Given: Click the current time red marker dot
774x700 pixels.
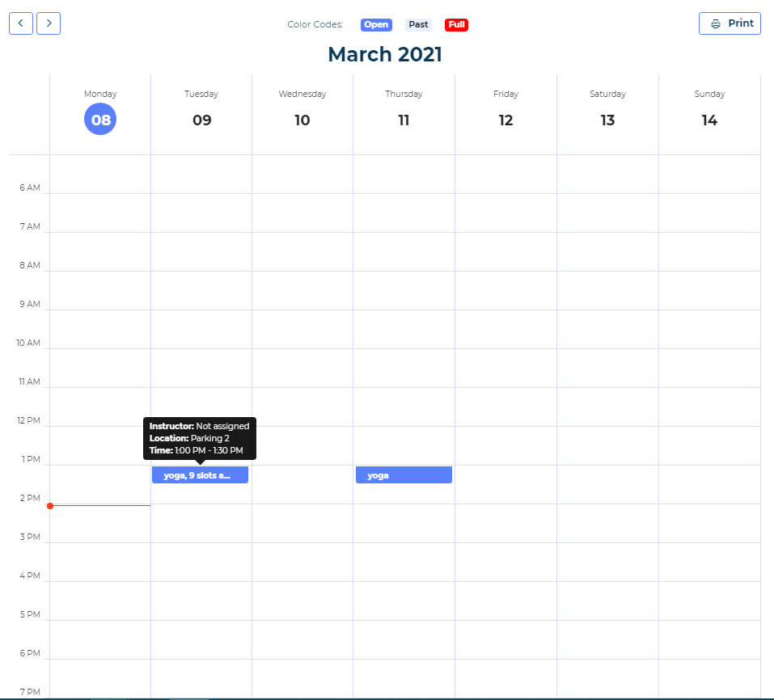Looking at the screenshot, I should [50, 506].
